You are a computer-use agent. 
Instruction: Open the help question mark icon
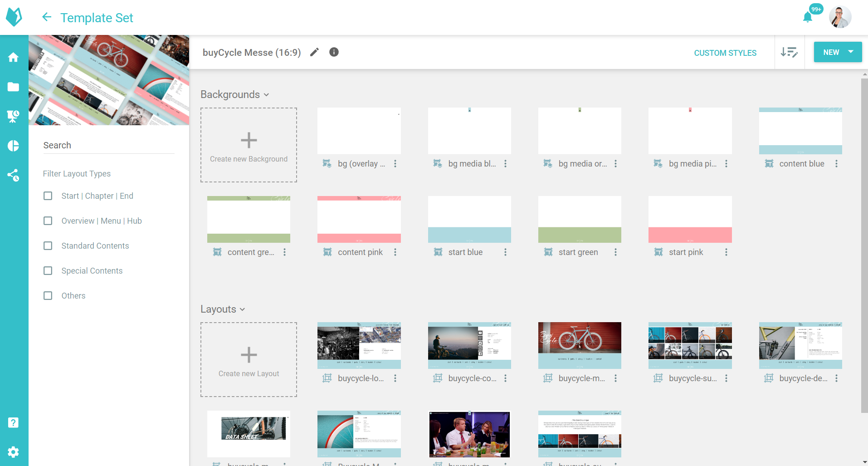(14, 422)
